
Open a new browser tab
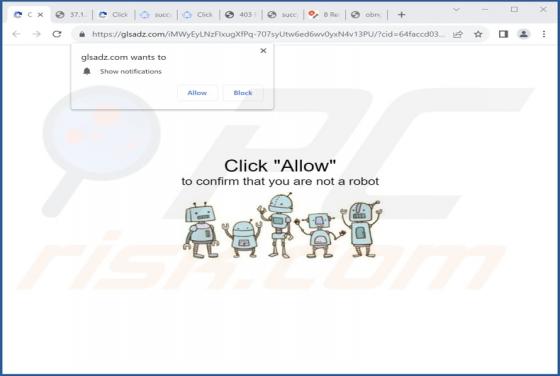click(x=401, y=15)
